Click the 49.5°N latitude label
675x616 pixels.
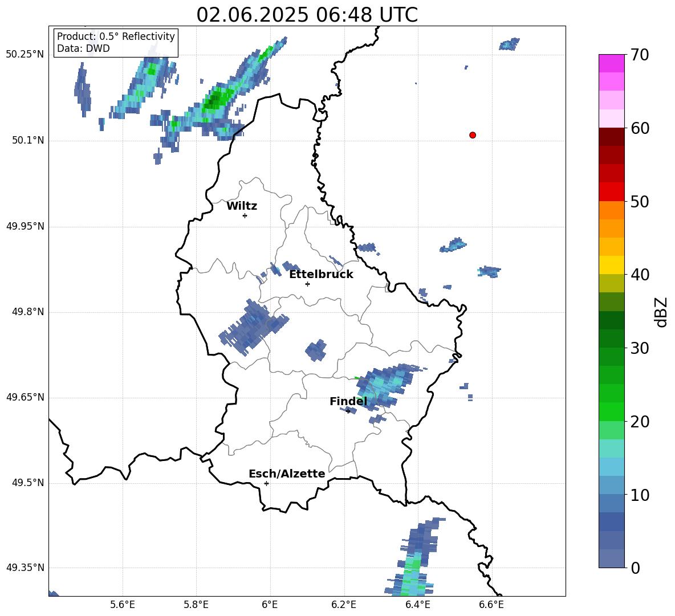[x=28, y=483]
